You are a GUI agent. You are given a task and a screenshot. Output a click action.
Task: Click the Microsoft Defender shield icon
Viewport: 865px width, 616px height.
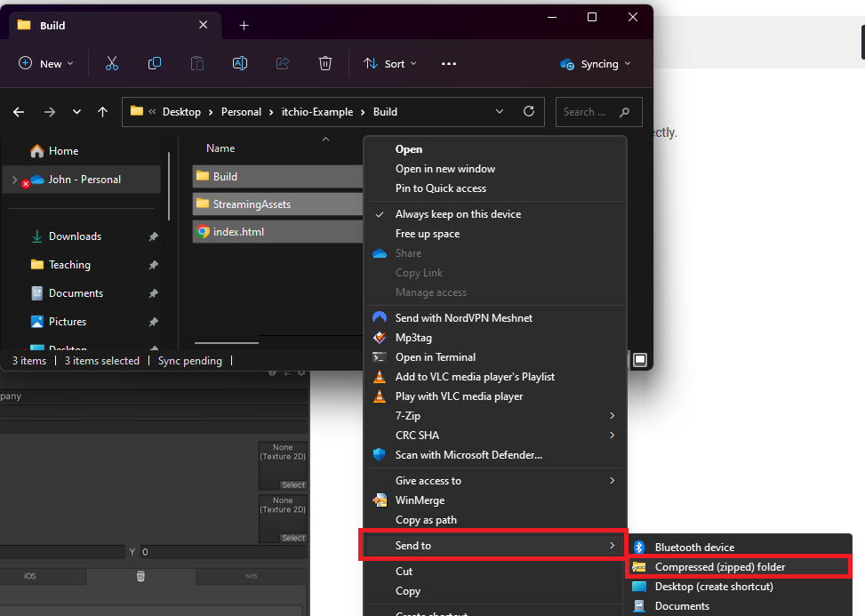pos(379,454)
